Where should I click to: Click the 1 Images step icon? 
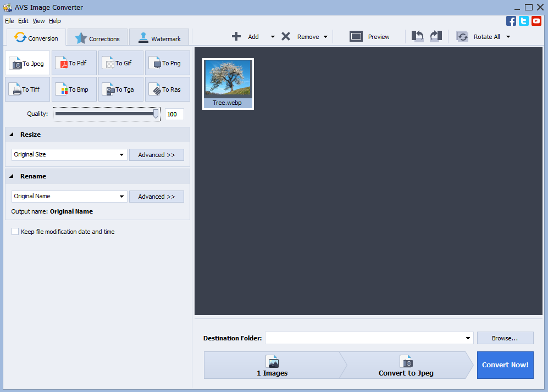click(272, 362)
